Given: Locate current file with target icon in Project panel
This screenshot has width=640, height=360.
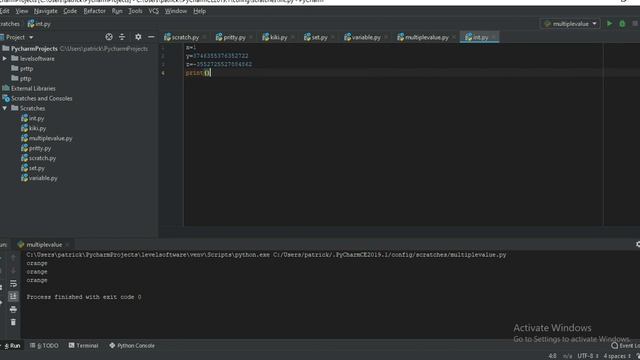Looking at the screenshot, I should point(109,37).
